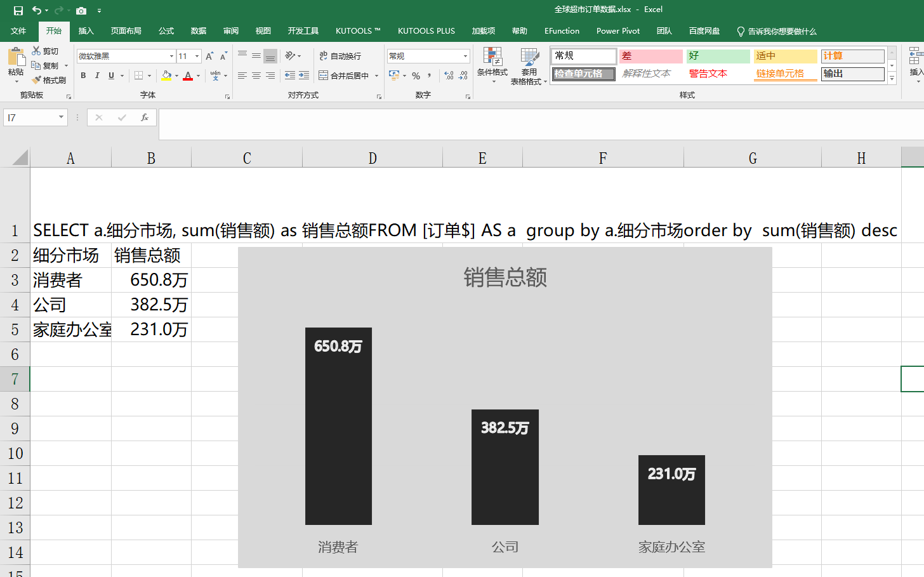This screenshot has width=924, height=577.
Task: Apply the Warning Text (警告文本) style
Action: 718,74
